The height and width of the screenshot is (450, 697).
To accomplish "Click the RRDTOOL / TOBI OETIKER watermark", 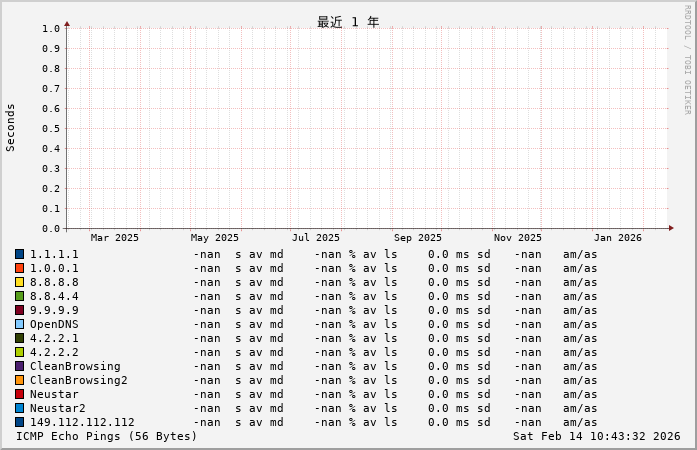I will tap(687, 60).
